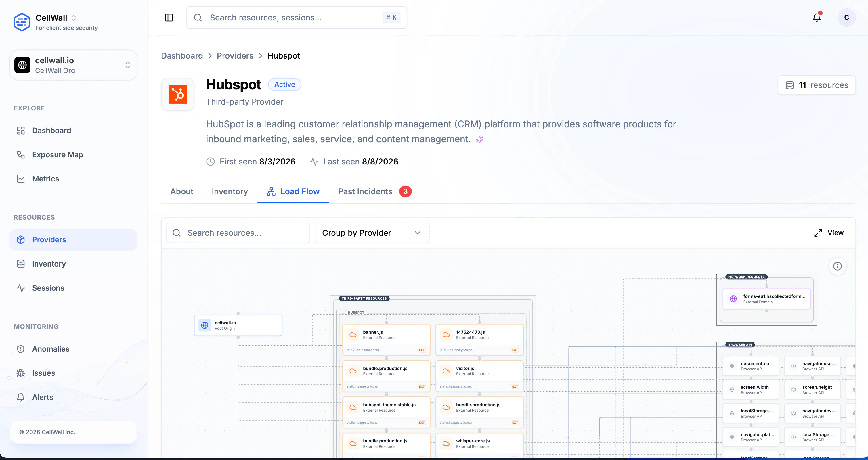This screenshot has height=460, width=868.
Task: Click the View fullscreen button
Action: click(x=829, y=233)
